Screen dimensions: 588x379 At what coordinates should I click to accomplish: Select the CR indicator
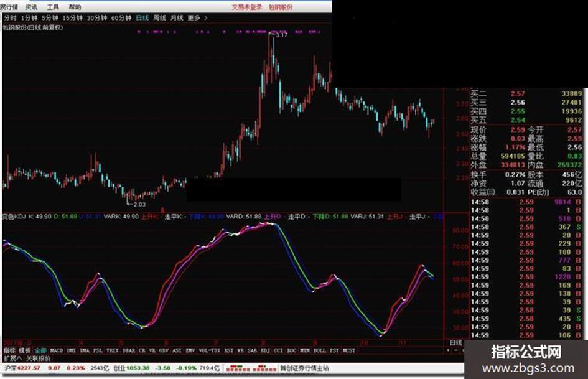[142, 350]
